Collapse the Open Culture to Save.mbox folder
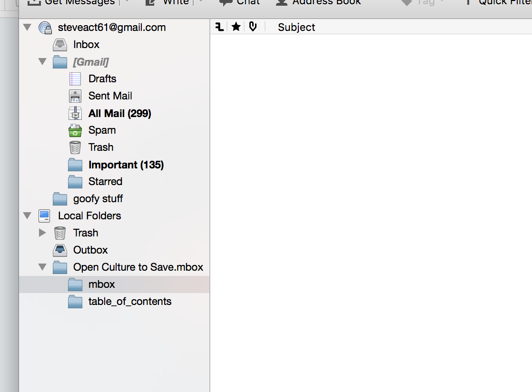This screenshot has width=532, height=392. 42,267
